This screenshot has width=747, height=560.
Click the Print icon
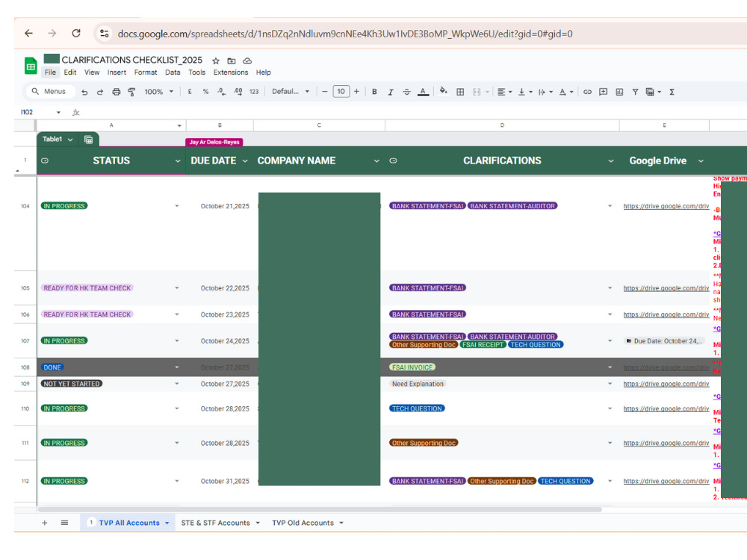point(117,92)
